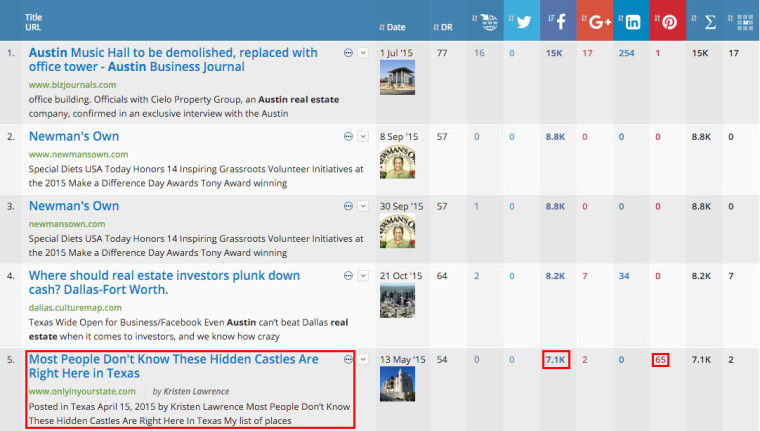Open Newman's Own logo thumbnail dated 30 Sep '15
The width and height of the screenshot is (760, 431).
coord(397,231)
